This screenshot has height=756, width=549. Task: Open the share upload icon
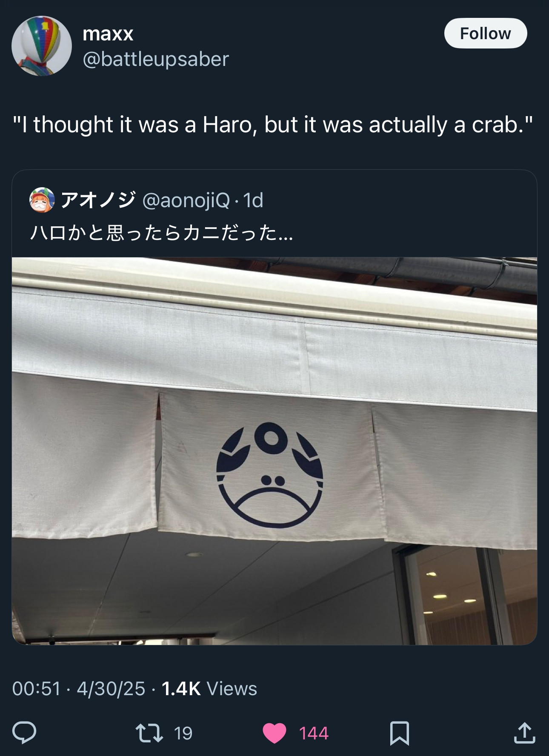(x=524, y=733)
